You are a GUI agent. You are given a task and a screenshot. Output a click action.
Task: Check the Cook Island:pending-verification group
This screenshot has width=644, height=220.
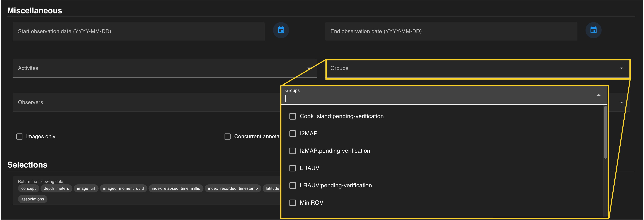292,116
